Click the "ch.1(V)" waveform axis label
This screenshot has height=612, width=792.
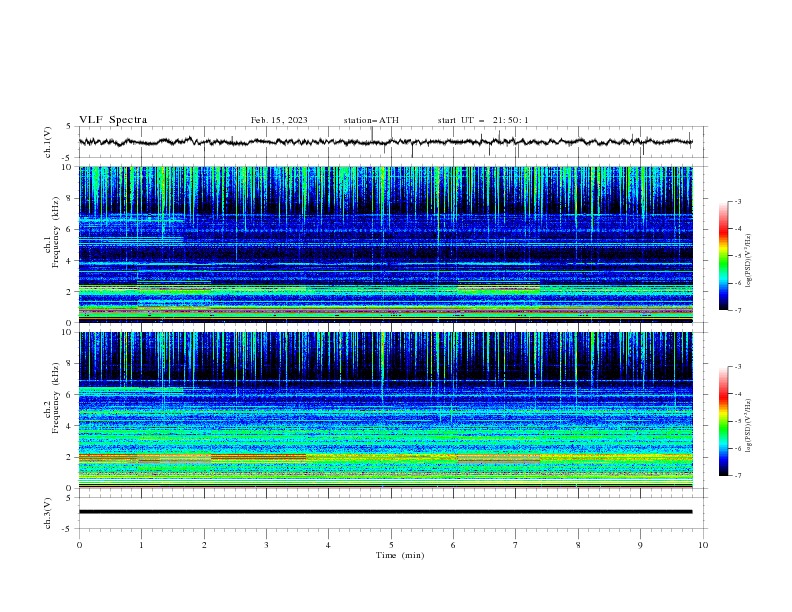tap(48, 142)
